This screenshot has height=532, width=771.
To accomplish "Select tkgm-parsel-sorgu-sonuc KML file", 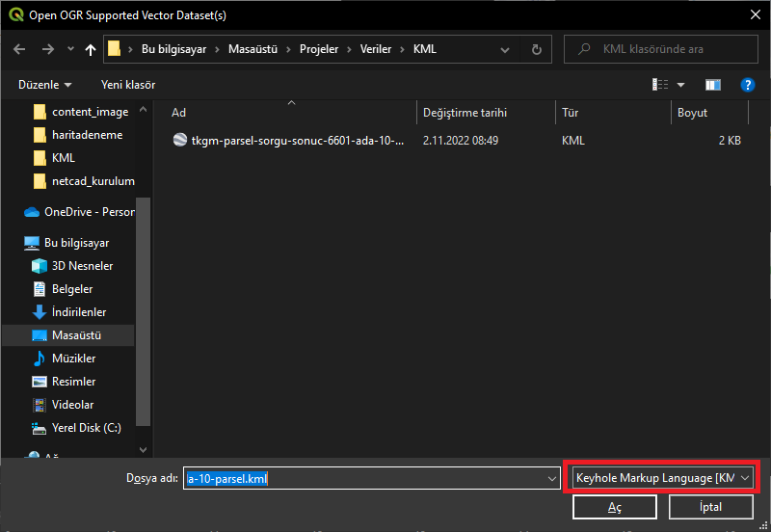I will pyautogui.click(x=297, y=141).
